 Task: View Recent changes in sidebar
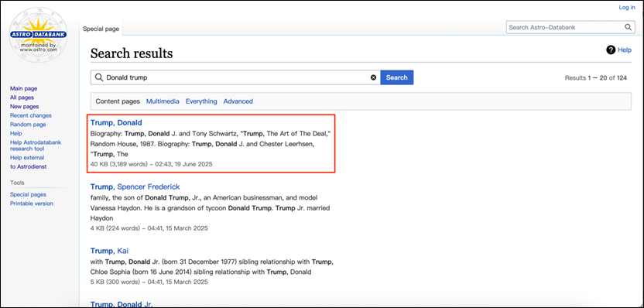(x=31, y=115)
